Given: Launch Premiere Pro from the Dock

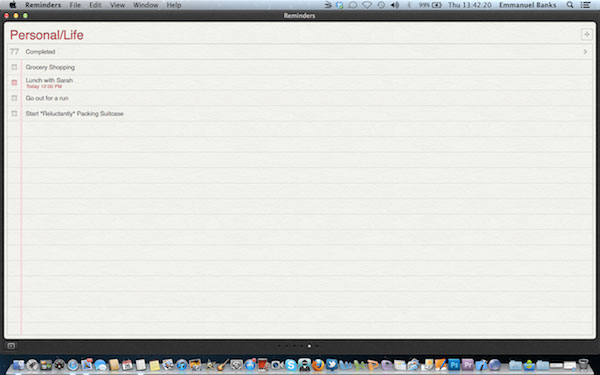Looking at the screenshot, I should coord(468,364).
